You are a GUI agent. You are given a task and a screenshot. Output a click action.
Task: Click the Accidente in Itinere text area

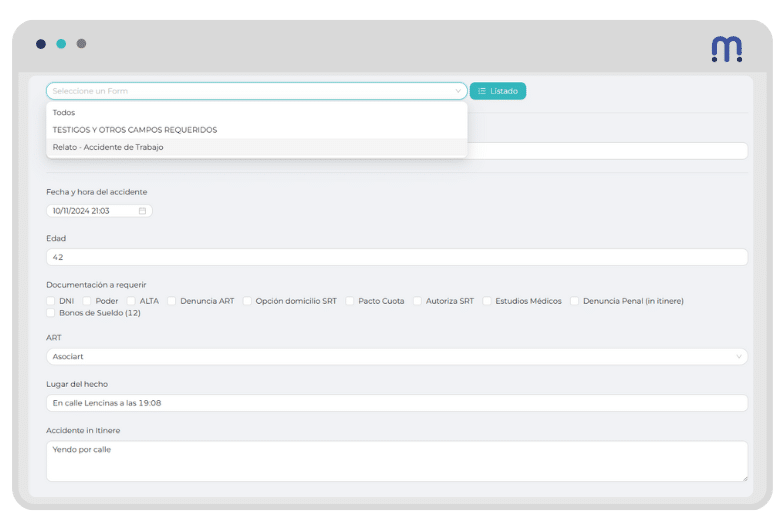396,461
